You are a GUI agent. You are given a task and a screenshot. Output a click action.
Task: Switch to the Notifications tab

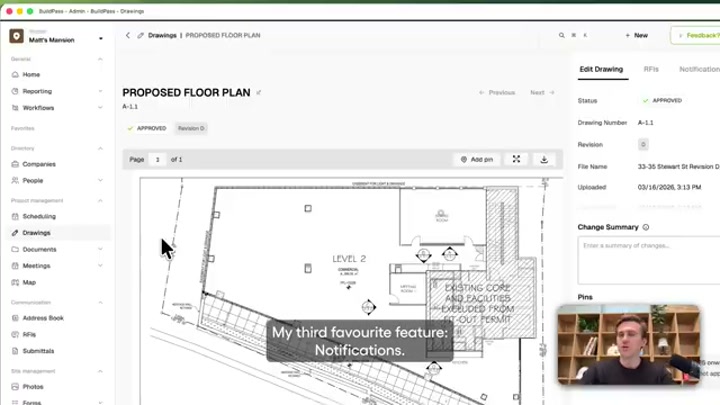pyautogui.click(x=699, y=69)
